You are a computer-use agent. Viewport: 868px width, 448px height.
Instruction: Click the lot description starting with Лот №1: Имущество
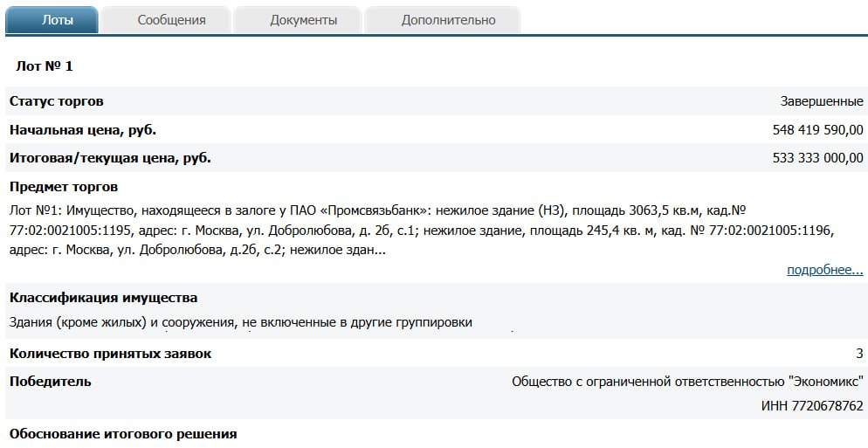419,231
